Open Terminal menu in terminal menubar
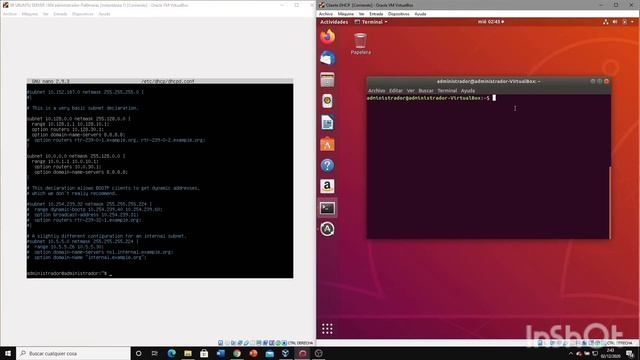The height and width of the screenshot is (360, 640). (x=447, y=91)
